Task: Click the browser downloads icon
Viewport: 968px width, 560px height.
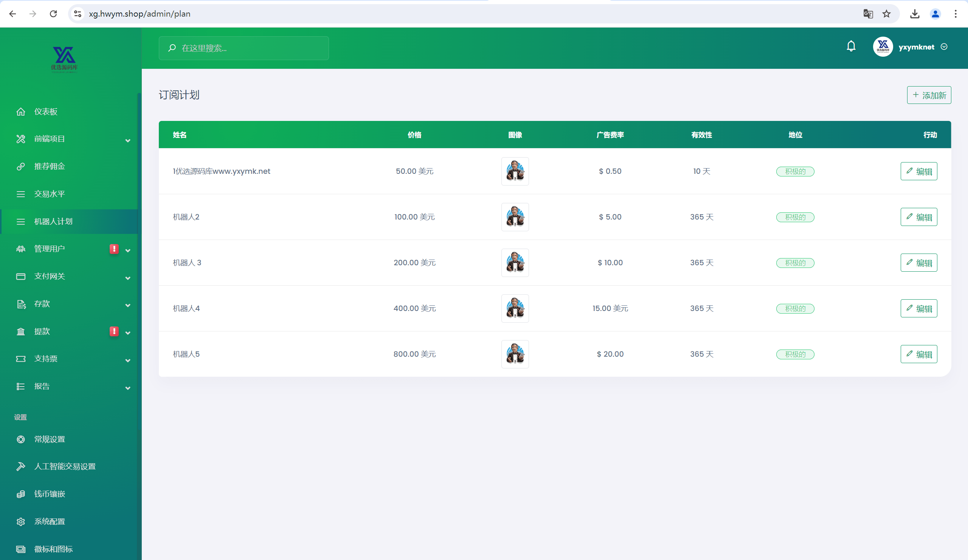Action: (x=915, y=14)
